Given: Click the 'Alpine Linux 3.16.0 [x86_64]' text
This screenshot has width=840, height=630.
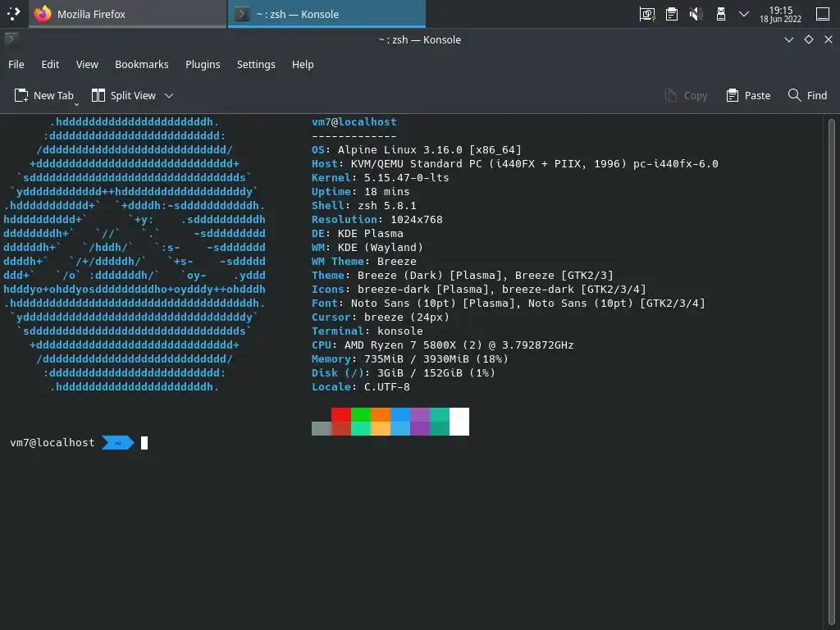Looking at the screenshot, I should (430, 149).
